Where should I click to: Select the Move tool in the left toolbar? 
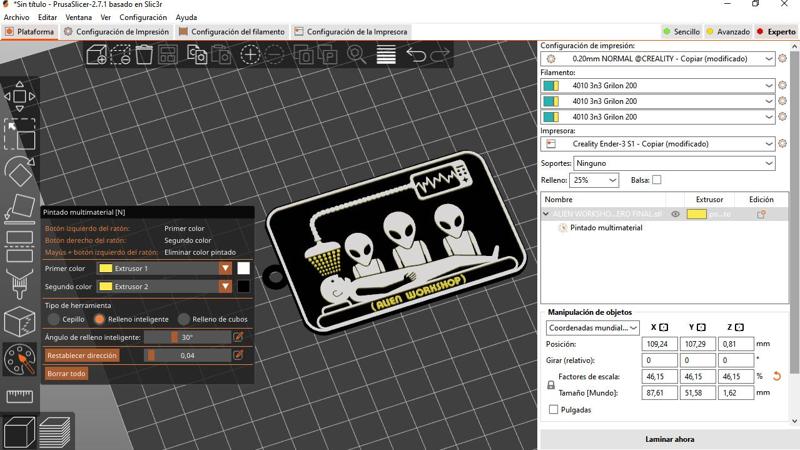[x=19, y=97]
